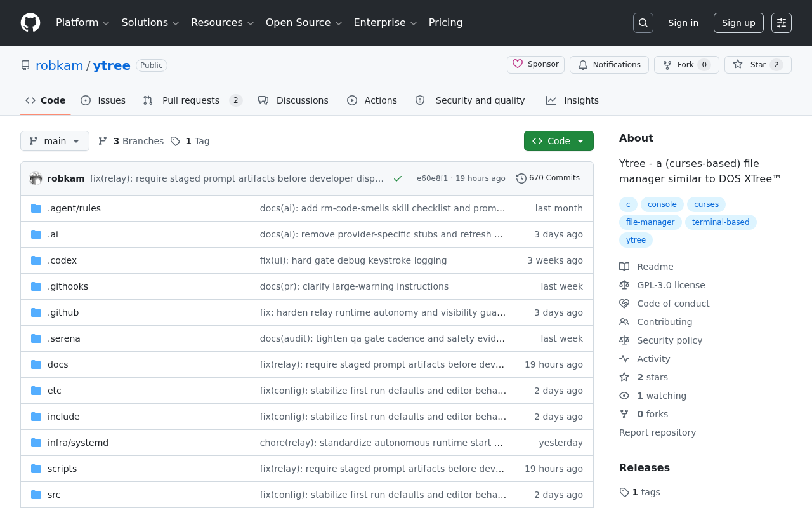The image size is (812, 508).
Task: Click the Notifications bell button
Action: [609, 65]
